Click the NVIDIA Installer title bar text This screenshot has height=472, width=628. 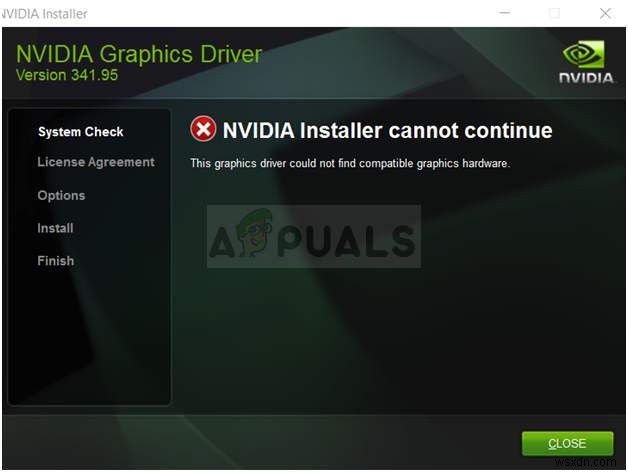click(x=44, y=14)
